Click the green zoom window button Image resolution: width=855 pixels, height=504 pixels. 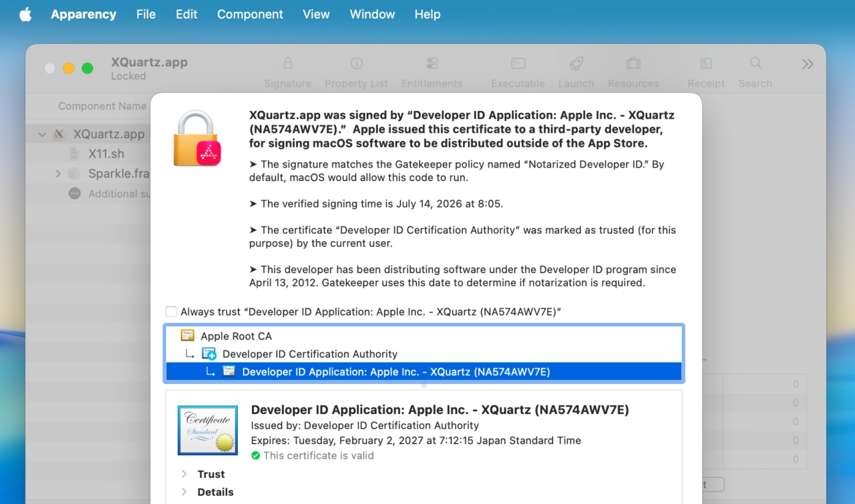coord(88,68)
